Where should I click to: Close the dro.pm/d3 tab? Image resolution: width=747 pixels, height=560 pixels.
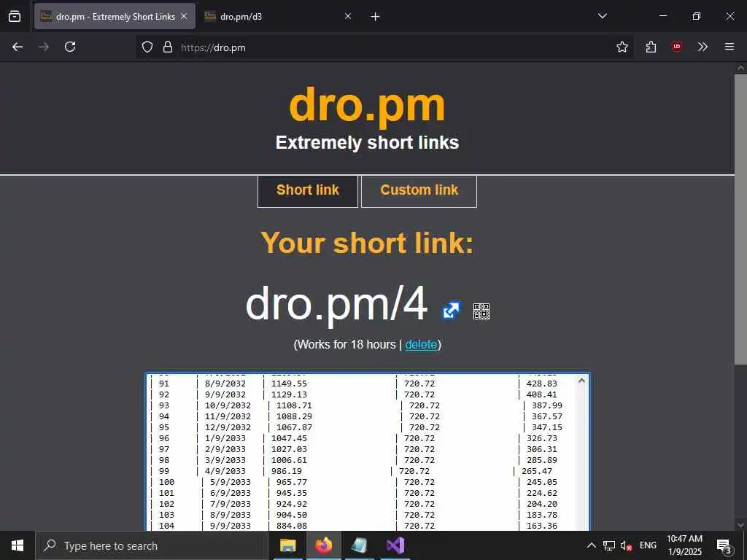pos(348,16)
